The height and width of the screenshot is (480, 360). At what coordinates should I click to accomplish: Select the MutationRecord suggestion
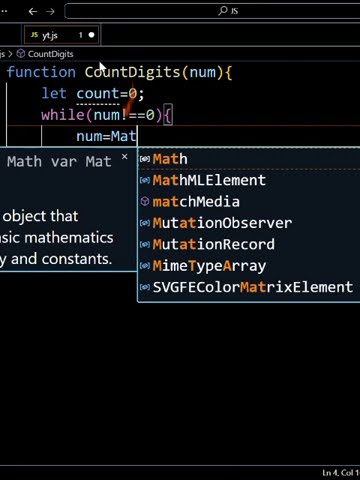tap(249, 244)
